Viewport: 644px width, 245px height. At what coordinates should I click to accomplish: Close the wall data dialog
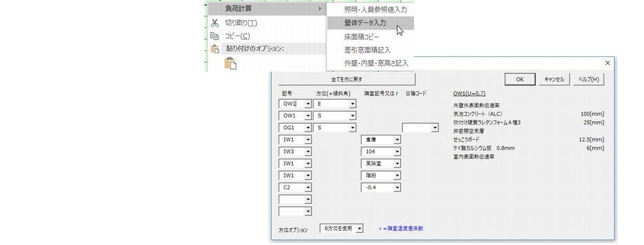[x=607, y=63]
